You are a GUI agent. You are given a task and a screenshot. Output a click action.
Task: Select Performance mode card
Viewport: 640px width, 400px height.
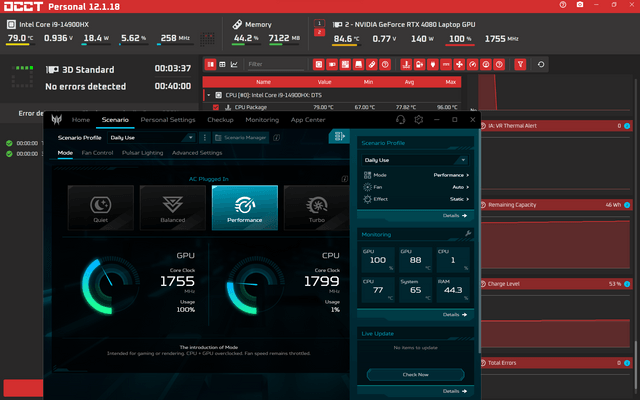pyautogui.click(x=244, y=208)
